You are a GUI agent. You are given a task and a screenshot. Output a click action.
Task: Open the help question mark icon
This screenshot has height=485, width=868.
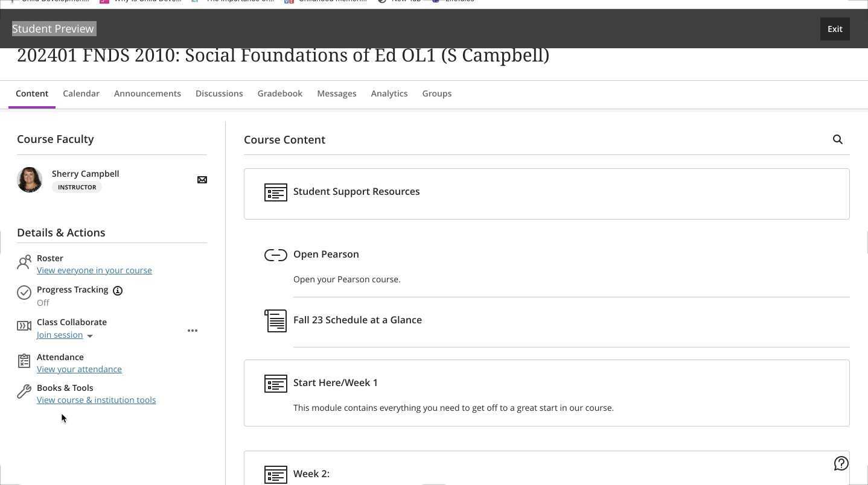pyautogui.click(x=841, y=463)
